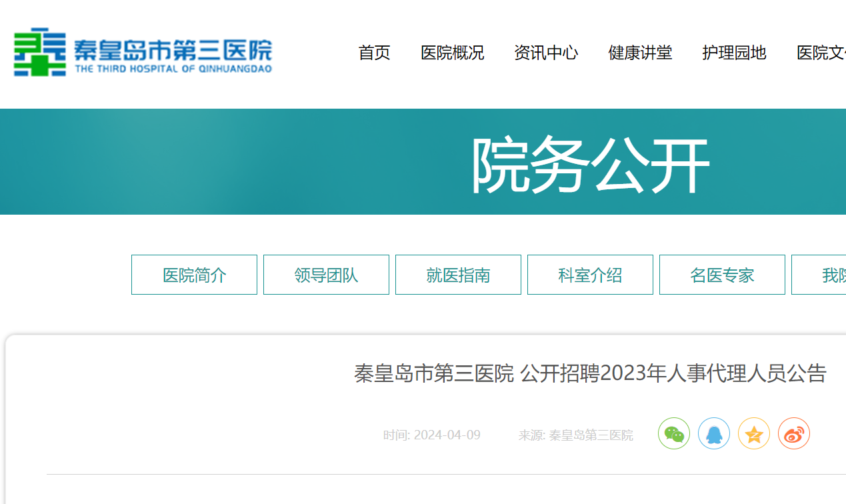Share the article to WeChat
The height and width of the screenshot is (504, 846).
(674, 433)
